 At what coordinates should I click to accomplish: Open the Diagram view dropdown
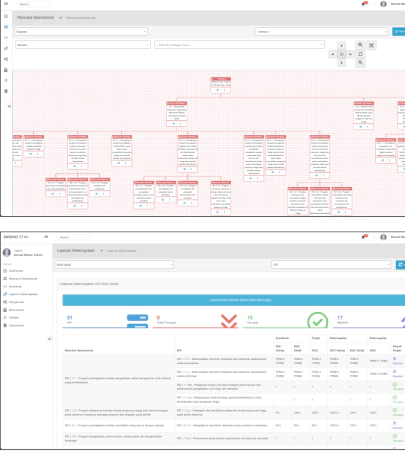coord(81,32)
